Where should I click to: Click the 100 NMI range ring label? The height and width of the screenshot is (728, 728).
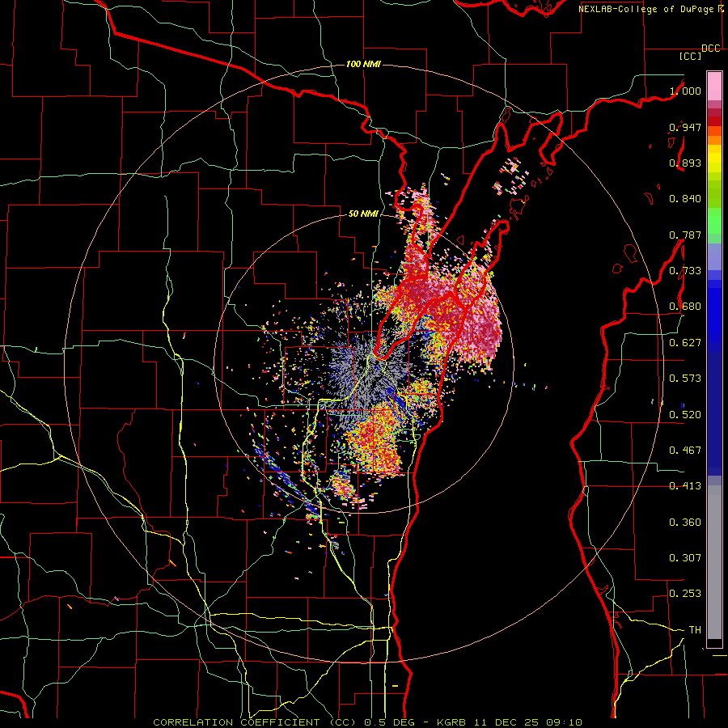pos(363,64)
